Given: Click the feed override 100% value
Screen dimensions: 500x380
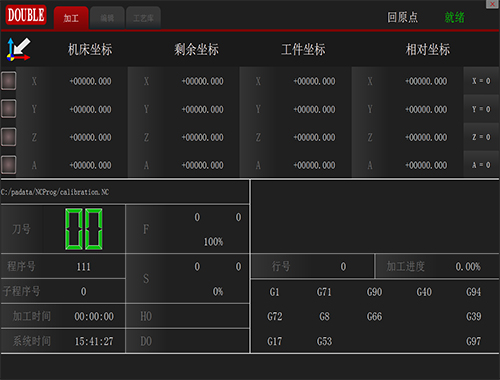Looking at the screenshot, I should point(213,242).
